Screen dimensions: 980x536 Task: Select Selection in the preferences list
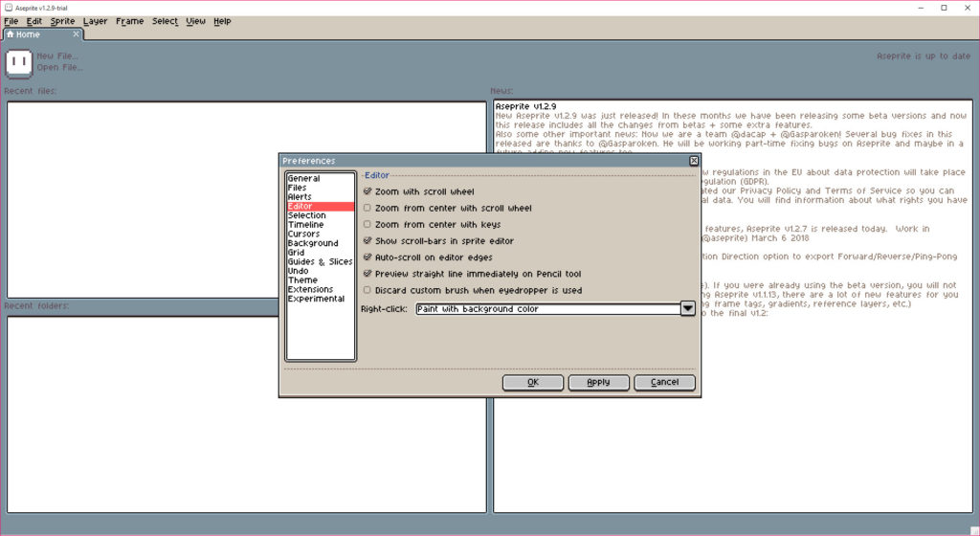click(x=320, y=215)
